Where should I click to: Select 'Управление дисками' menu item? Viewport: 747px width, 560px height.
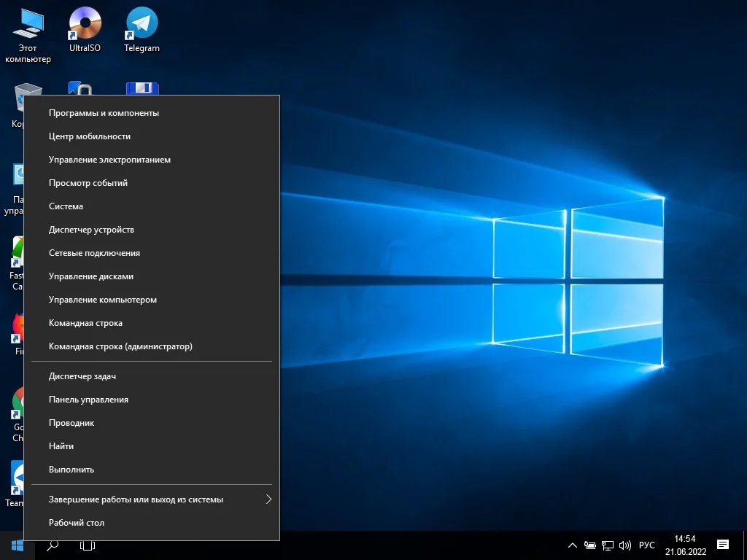click(x=91, y=276)
